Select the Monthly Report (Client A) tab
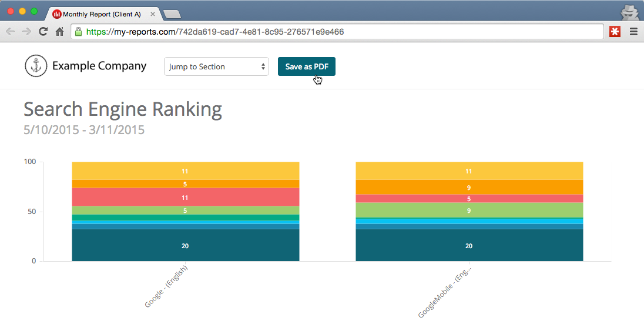 [x=101, y=14]
